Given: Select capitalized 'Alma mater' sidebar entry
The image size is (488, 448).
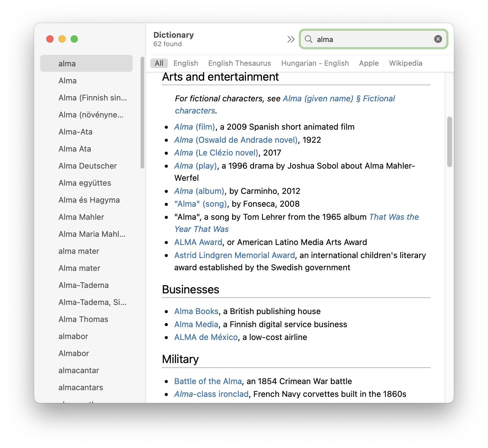Looking at the screenshot, I should 86,268.
